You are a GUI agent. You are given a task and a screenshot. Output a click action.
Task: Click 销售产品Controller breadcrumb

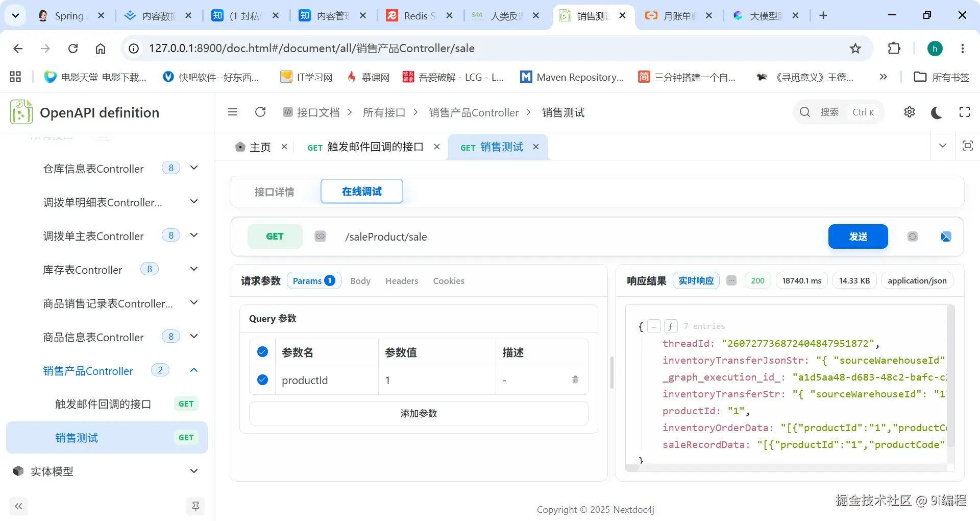[474, 112]
